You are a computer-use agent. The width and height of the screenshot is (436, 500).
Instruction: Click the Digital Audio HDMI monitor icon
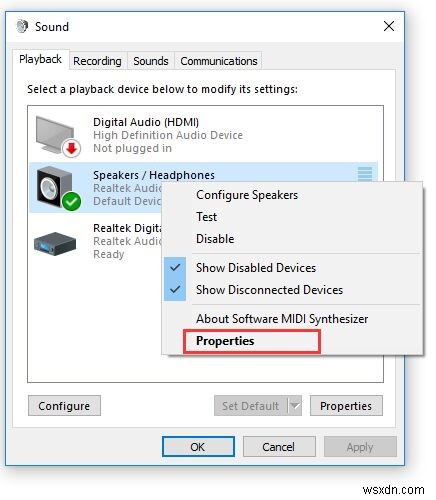click(58, 136)
